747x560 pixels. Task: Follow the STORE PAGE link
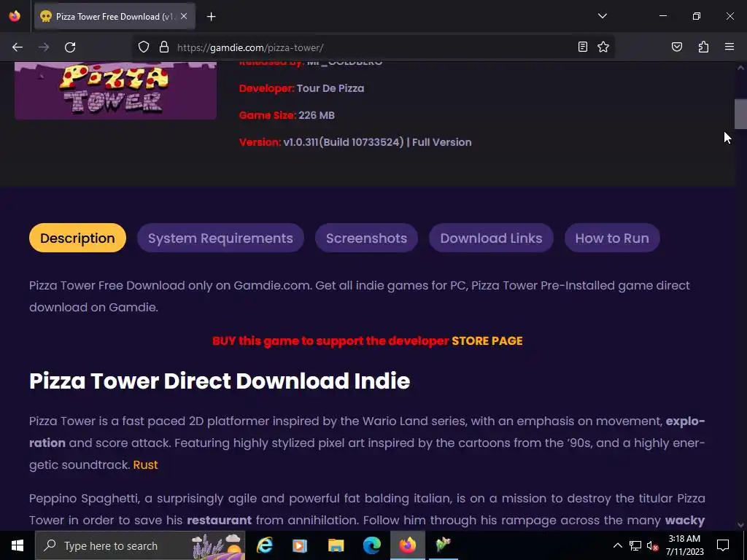pos(487,341)
